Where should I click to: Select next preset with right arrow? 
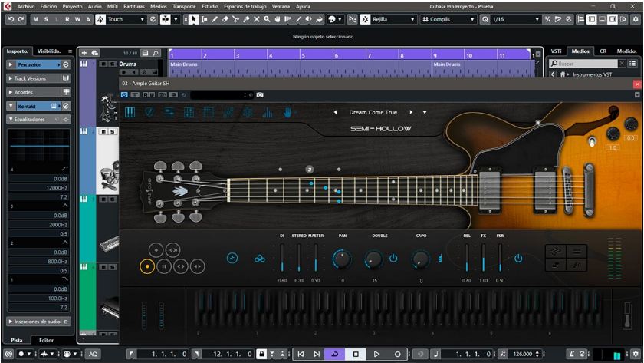pos(411,112)
